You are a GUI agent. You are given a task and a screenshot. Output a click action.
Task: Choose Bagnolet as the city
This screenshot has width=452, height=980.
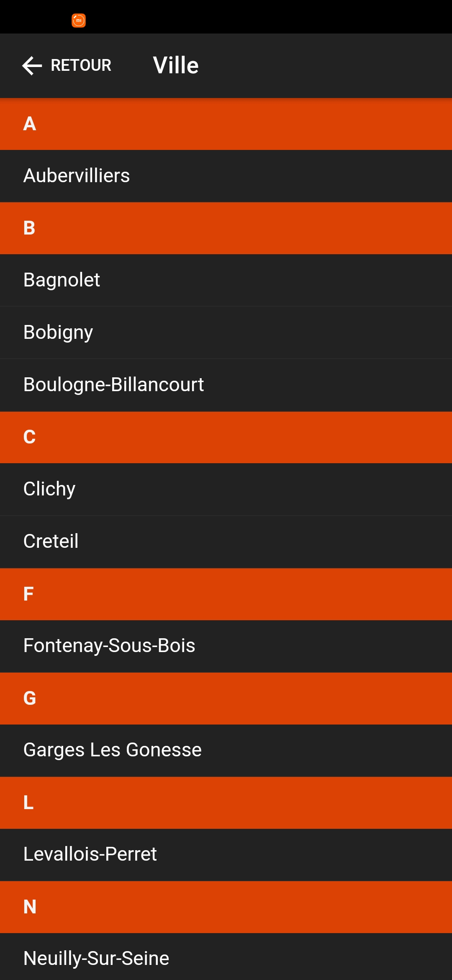[226, 280]
